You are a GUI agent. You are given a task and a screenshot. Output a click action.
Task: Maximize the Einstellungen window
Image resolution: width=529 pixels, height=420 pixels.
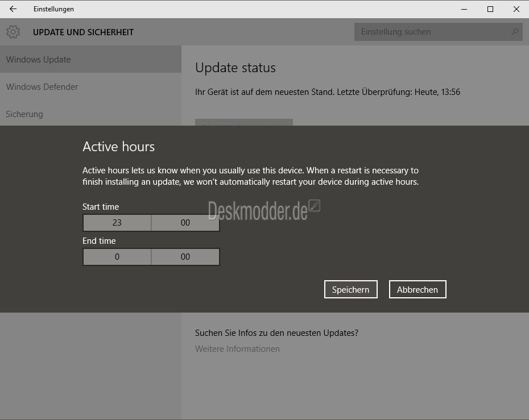click(490, 9)
